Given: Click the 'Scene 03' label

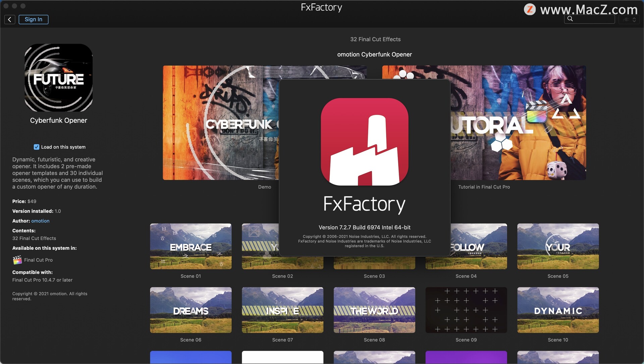Looking at the screenshot, I should pyautogui.click(x=374, y=276).
